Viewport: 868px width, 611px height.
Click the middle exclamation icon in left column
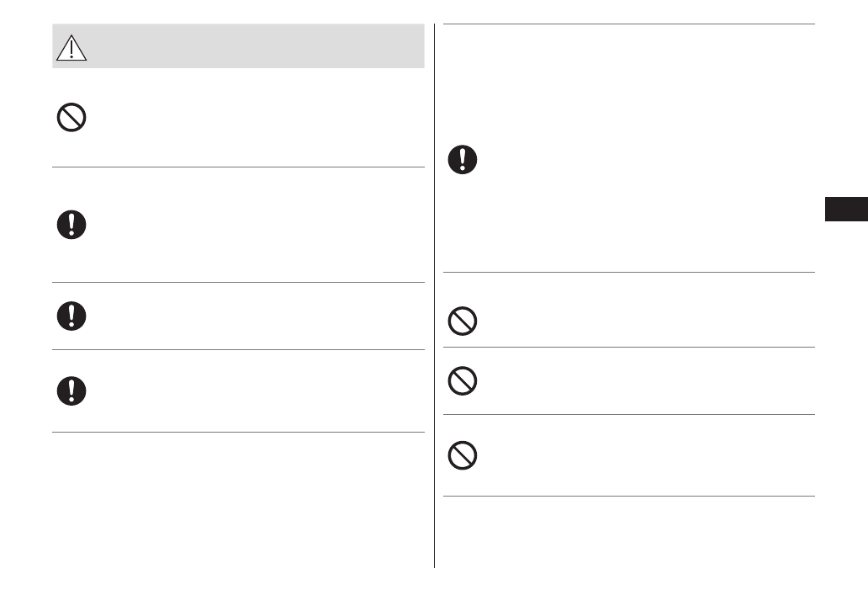(71, 316)
